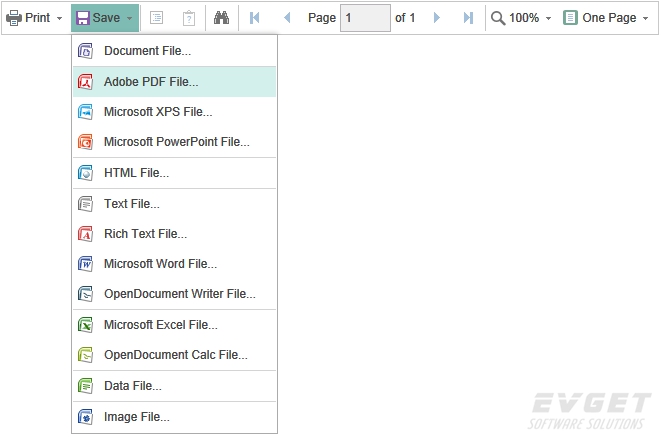Viewport: 661px width, 437px height.
Task: Jump to the last page
Action: pos(468,18)
